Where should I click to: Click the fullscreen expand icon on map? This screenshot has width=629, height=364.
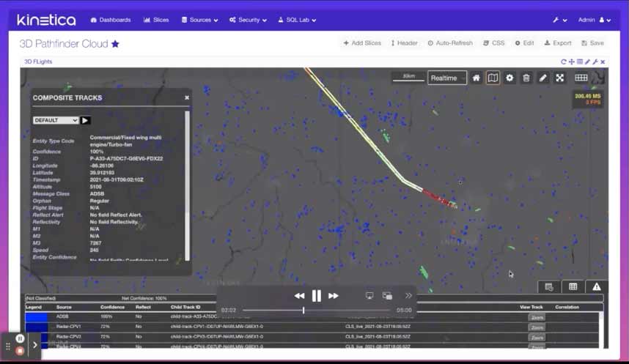point(560,78)
